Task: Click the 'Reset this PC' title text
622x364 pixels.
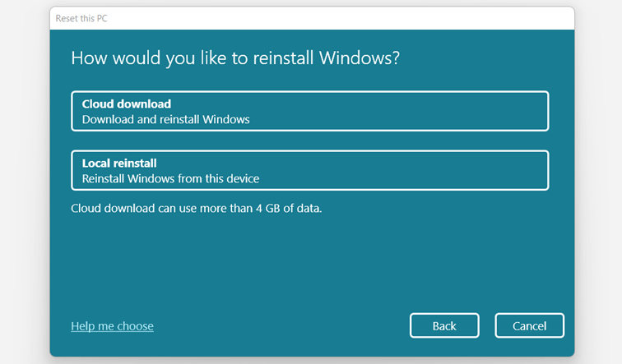Action: coord(81,19)
